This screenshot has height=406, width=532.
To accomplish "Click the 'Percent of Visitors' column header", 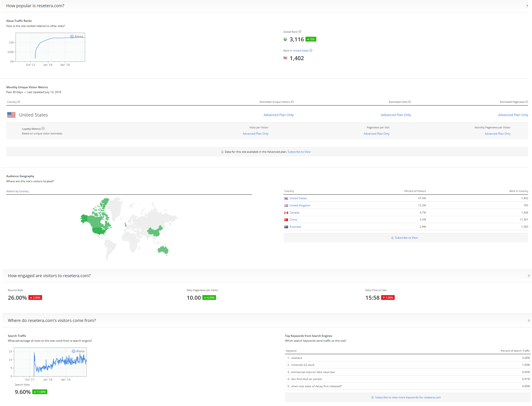I will 415,191.
